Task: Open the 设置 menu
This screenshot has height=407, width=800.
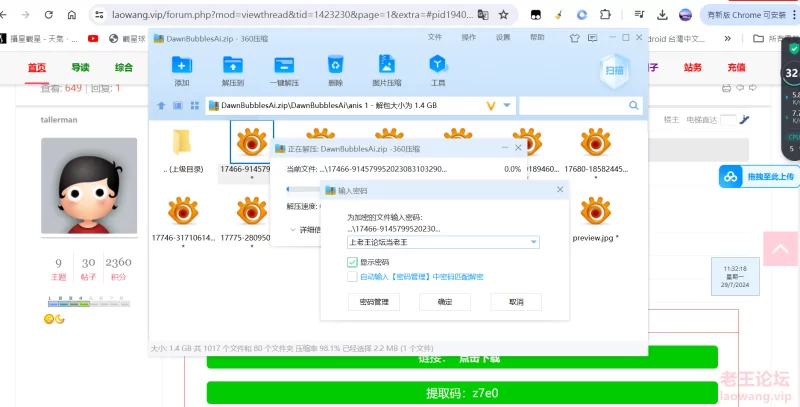Action: [503, 37]
